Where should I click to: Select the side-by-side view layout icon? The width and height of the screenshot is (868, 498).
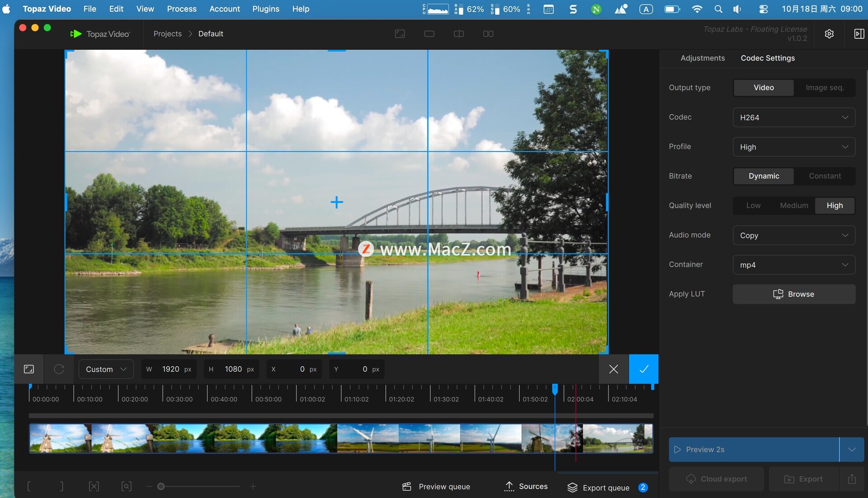pyautogui.click(x=488, y=34)
